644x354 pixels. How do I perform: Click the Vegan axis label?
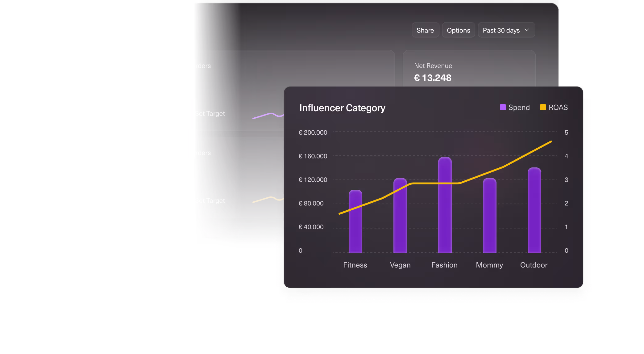(x=400, y=265)
